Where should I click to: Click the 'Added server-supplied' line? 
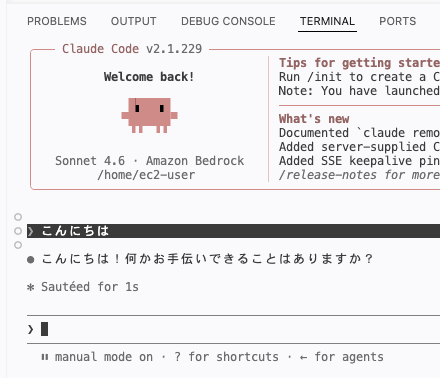[359, 147]
